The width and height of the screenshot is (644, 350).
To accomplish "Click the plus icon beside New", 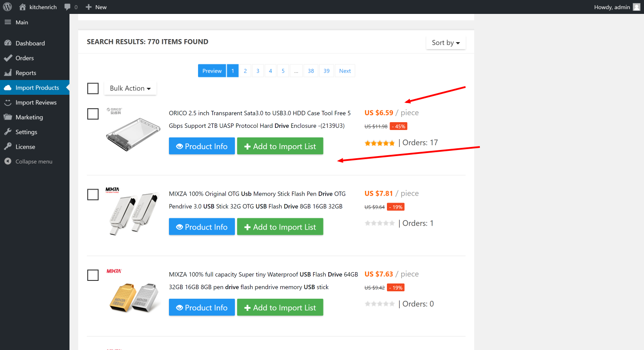I will (89, 7).
